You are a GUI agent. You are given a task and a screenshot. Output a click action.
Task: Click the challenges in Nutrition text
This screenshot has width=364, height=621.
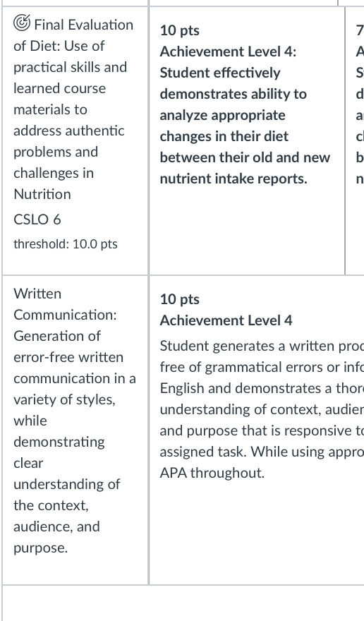54,183
